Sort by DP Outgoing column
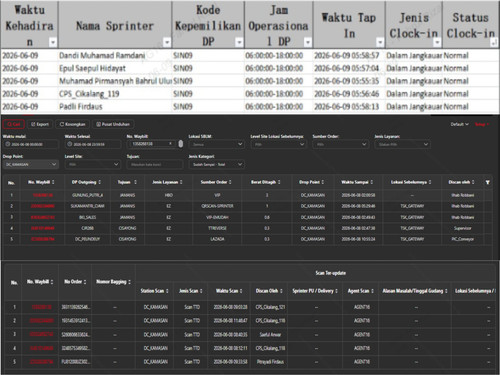Viewport: 500px width, 375px height. [99, 182]
